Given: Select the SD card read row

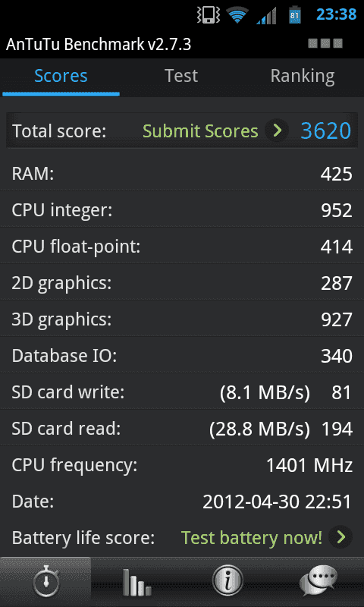Looking at the screenshot, I should click(x=182, y=429).
